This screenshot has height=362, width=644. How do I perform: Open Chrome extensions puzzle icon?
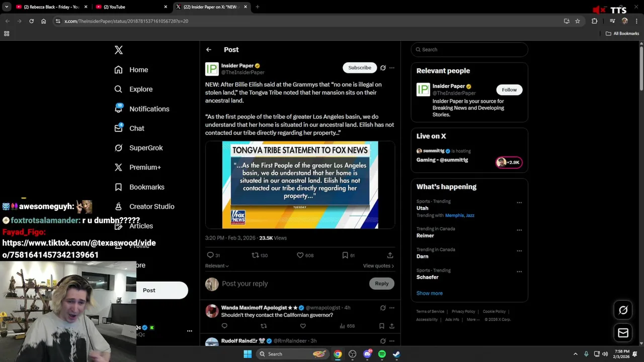594,21
